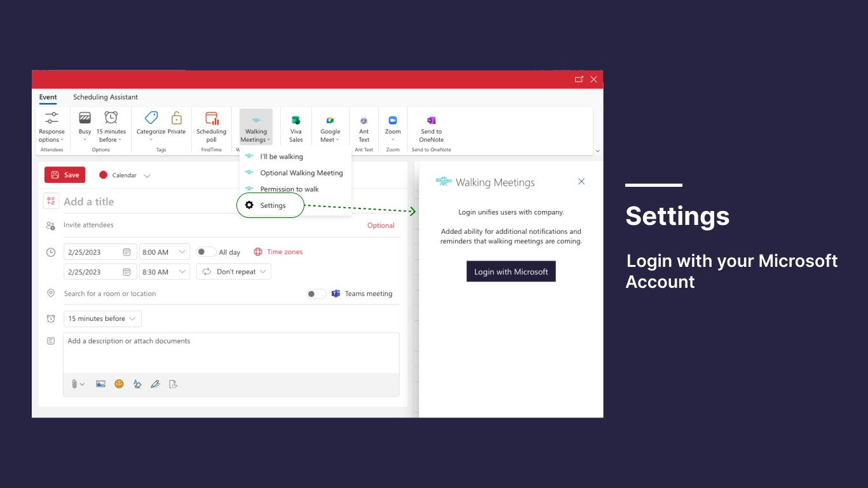Expand the attach file dropdown arrow
Viewport: 868px width, 488px height.
click(x=82, y=384)
